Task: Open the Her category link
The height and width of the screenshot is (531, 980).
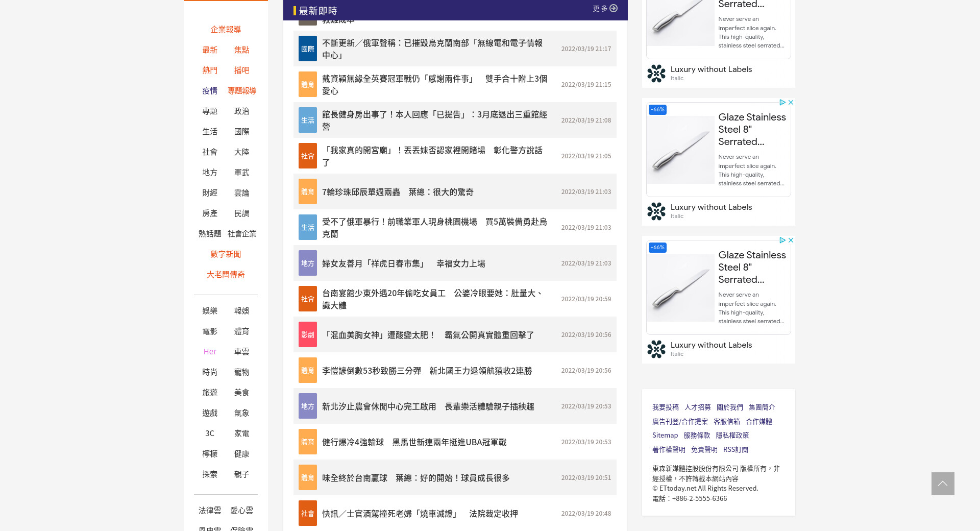Action: (210, 352)
